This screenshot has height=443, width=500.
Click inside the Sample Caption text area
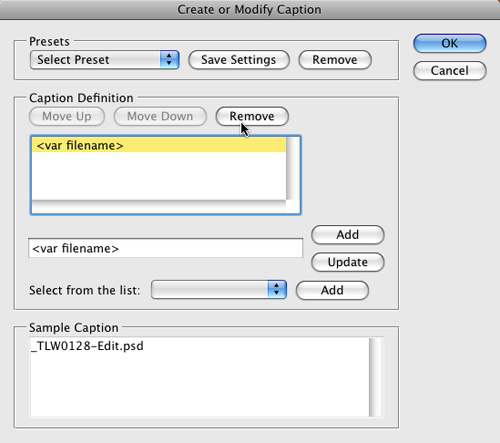tap(200, 377)
